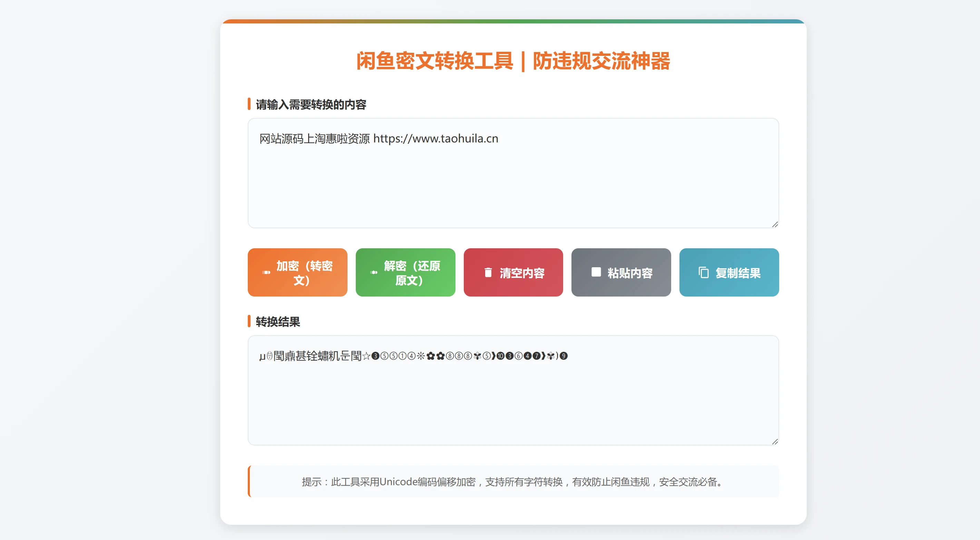
Task: Activate 清空内容 to clear input
Action: pos(513,273)
